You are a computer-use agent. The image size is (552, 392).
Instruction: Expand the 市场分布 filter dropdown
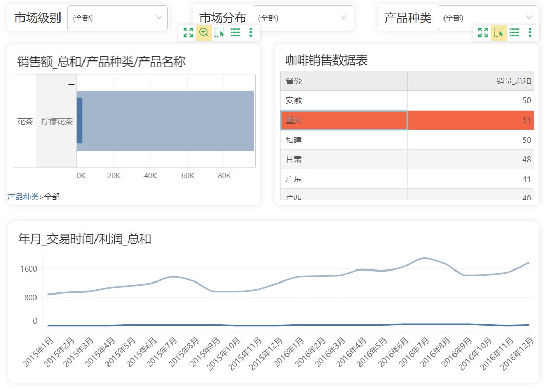303,18
